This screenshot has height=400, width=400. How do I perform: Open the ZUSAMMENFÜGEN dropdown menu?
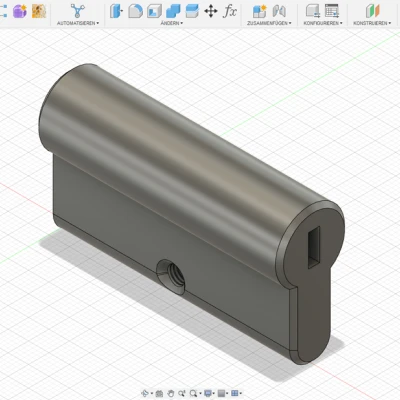pos(269,23)
